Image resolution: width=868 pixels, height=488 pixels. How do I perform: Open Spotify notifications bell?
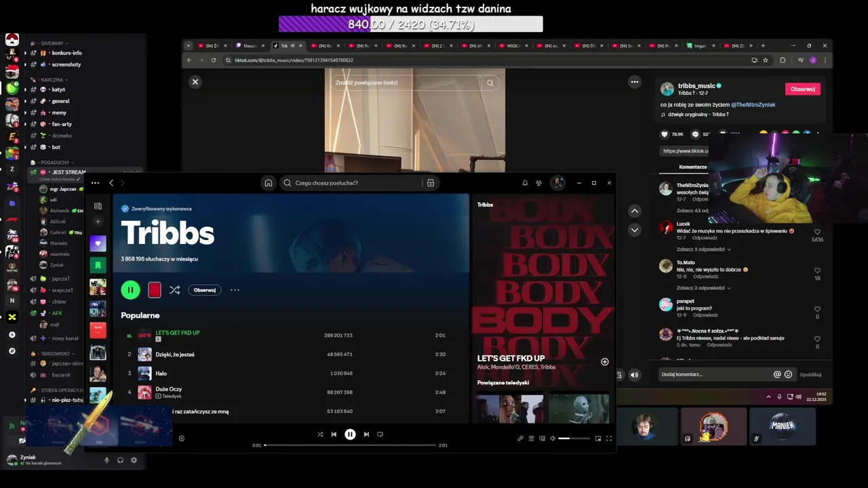pyautogui.click(x=525, y=183)
